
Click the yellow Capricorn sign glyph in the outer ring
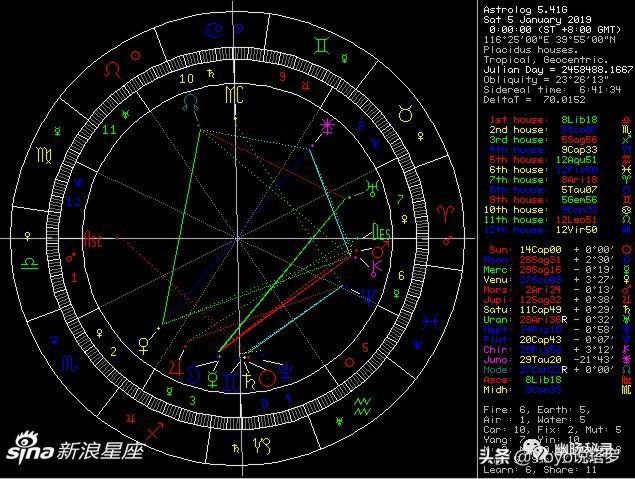[262, 446]
